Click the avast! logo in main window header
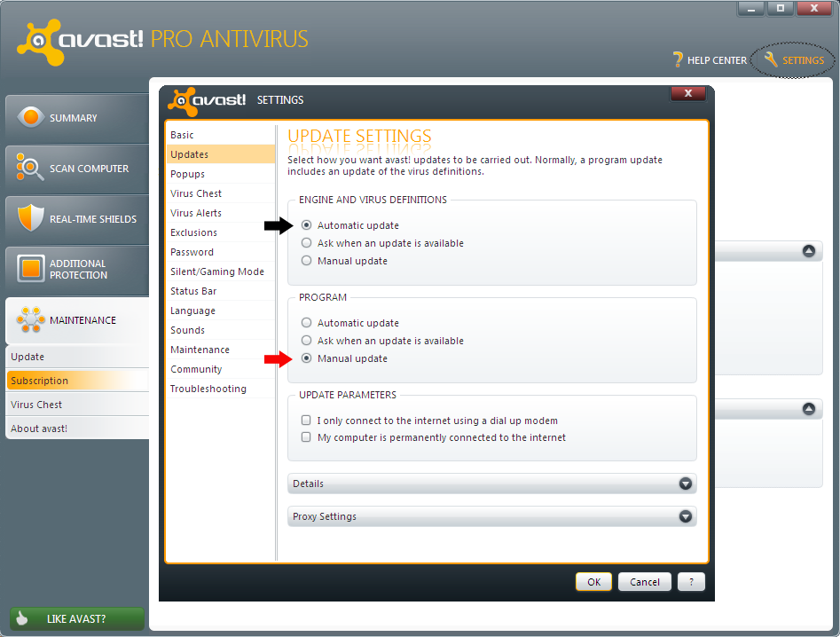 pyautogui.click(x=80, y=43)
